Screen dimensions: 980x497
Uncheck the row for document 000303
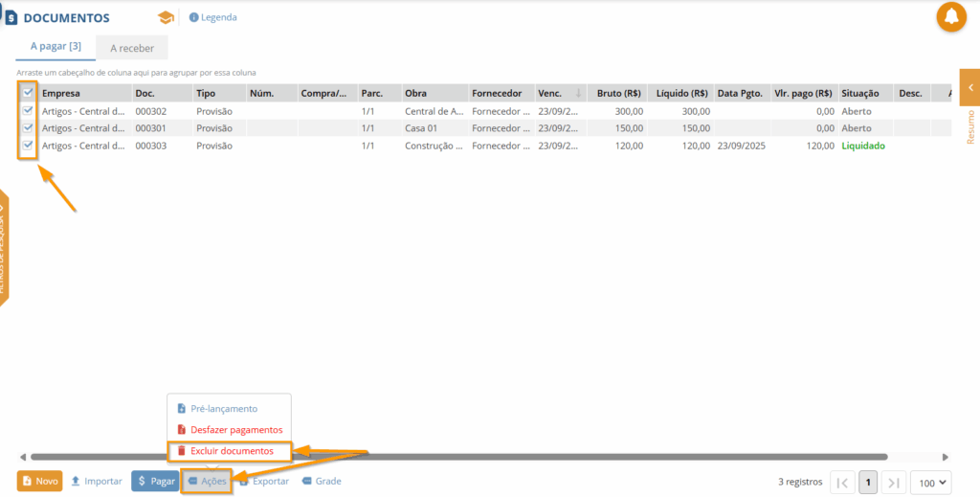(x=28, y=146)
